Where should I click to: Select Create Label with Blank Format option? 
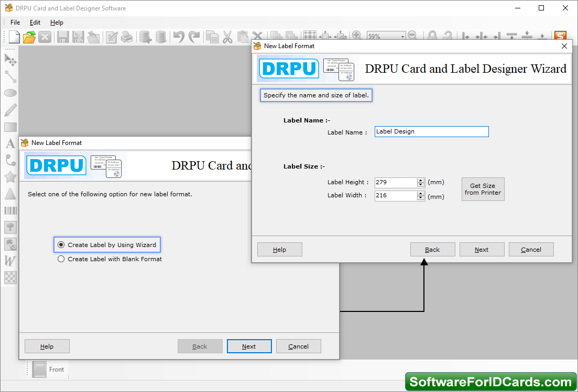(x=110, y=259)
